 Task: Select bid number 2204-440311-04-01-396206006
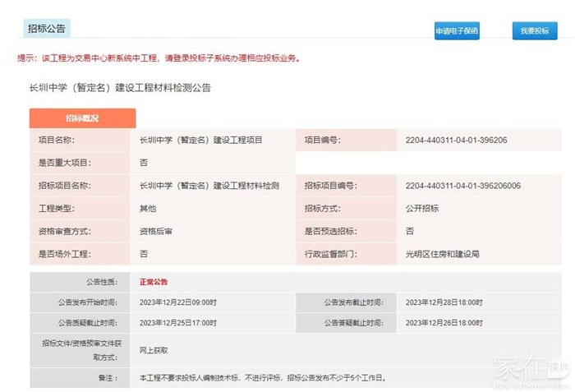pos(462,186)
